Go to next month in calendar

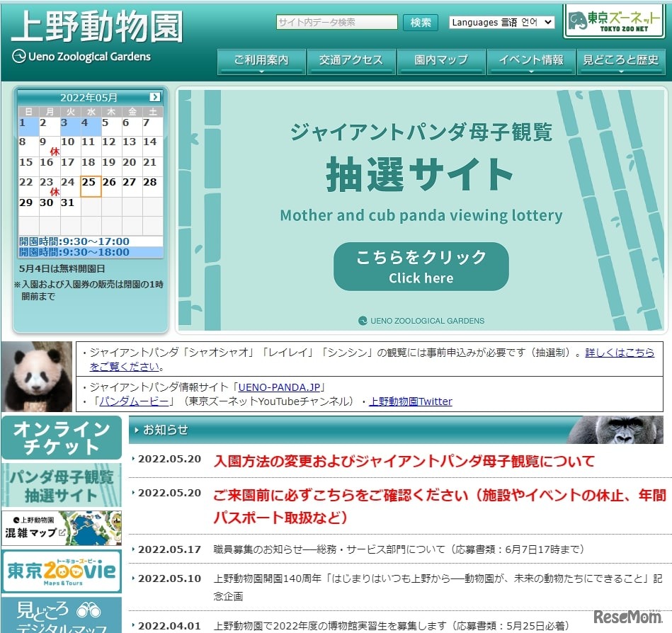tap(155, 97)
